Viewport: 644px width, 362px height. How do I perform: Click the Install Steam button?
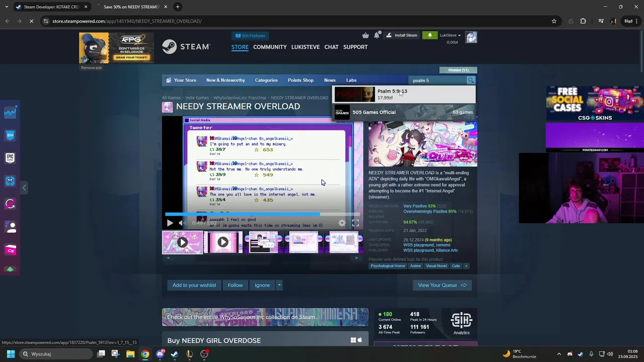pos(401,35)
